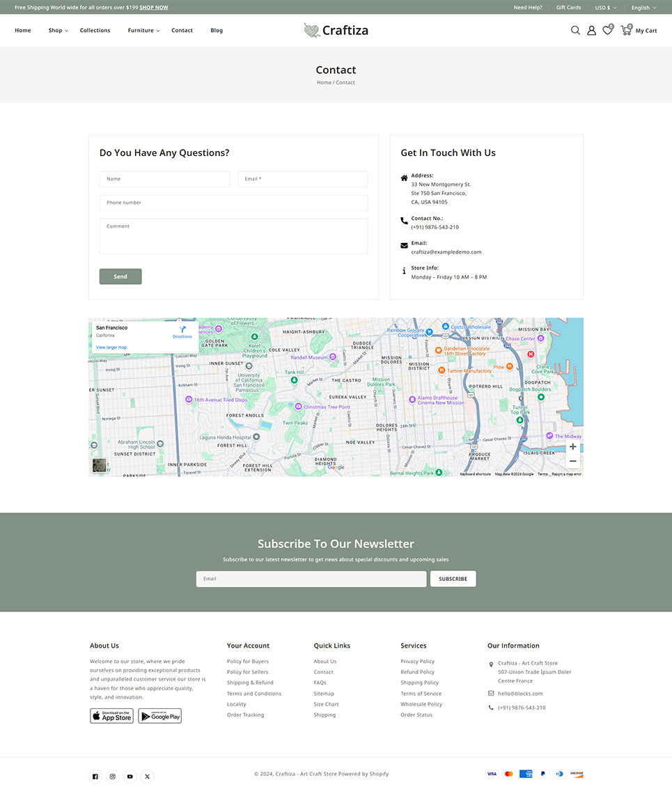
Task: Zoom in on the map
Action: [572, 447]
